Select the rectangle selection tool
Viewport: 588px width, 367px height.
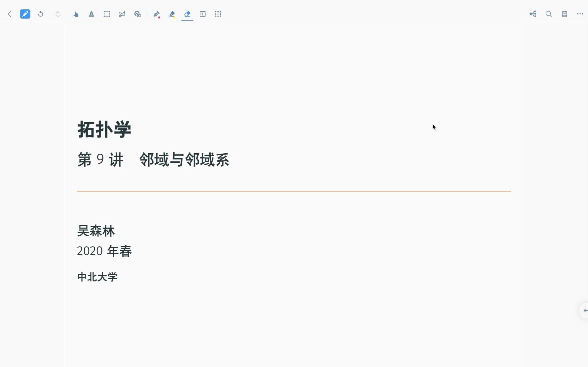[x=107, y=14]
